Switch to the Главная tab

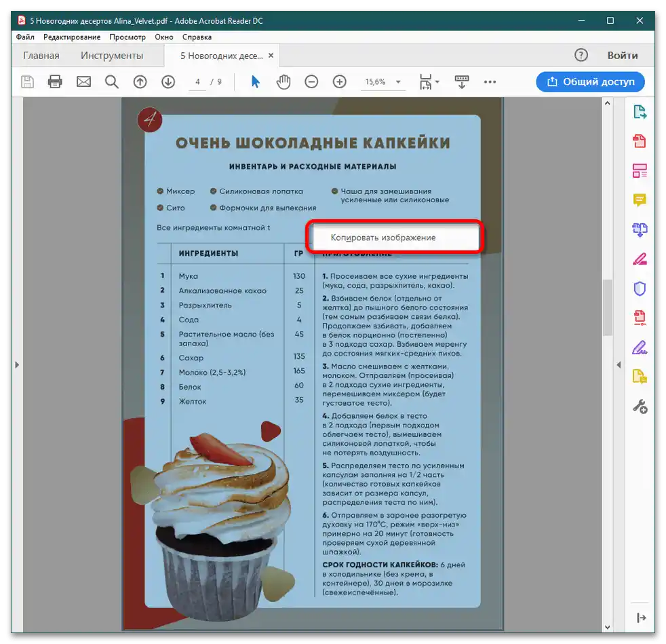[x=41, y=56]
